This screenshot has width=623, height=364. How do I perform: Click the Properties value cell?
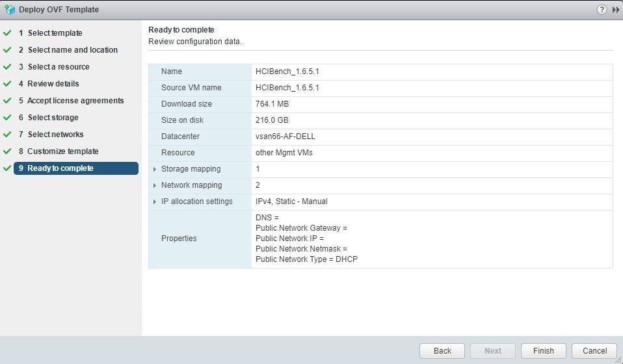click(432, 239)
